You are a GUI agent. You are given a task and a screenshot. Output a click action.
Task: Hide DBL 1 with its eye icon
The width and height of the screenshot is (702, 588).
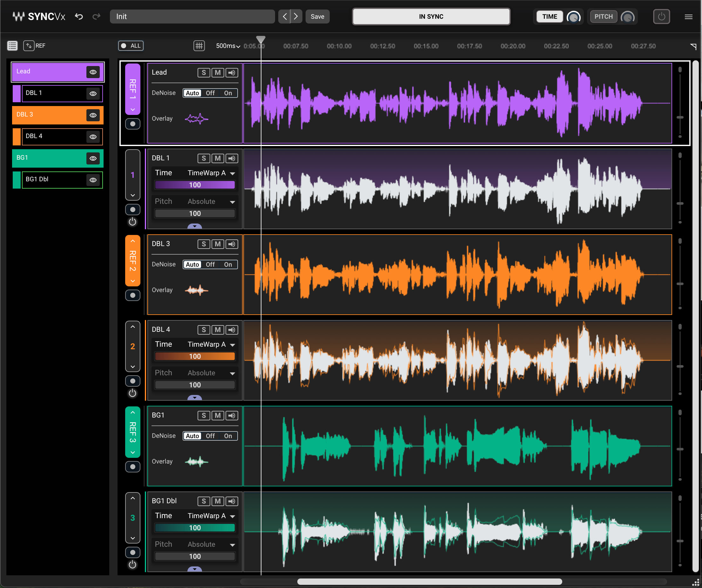[93, 94]
